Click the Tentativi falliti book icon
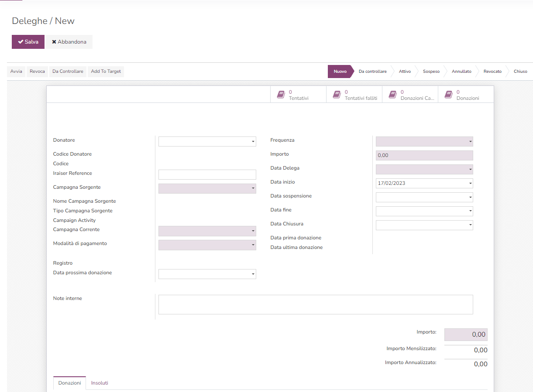 [x=337, y=94]
